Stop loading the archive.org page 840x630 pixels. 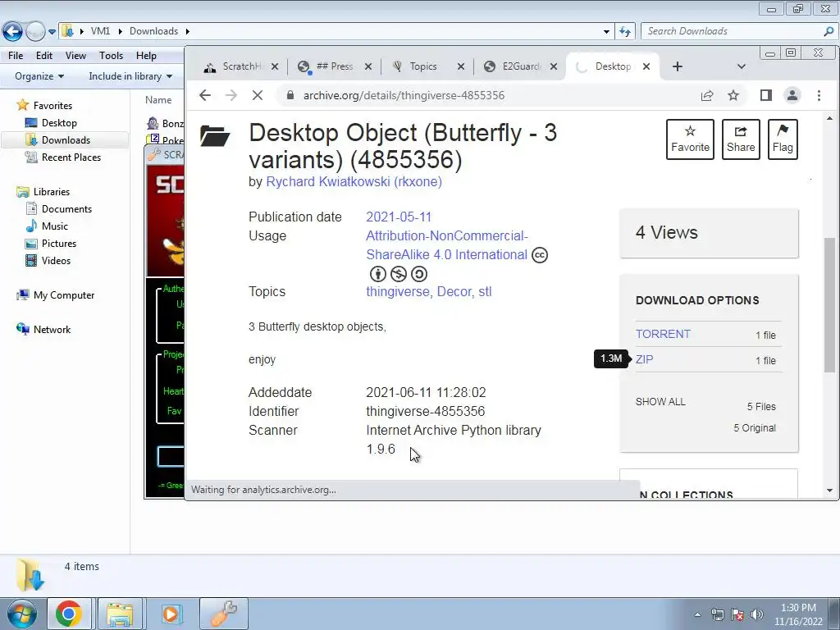(258, 95)
